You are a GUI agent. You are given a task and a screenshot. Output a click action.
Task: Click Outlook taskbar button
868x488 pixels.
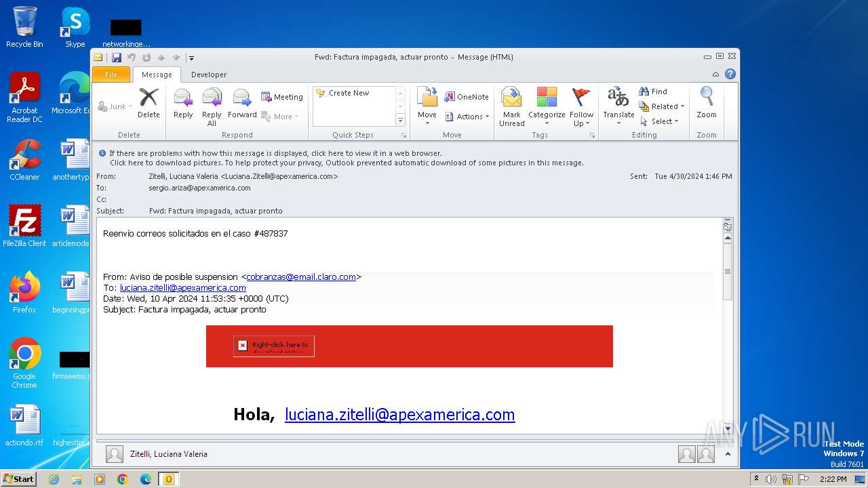(x=169, y=479)
